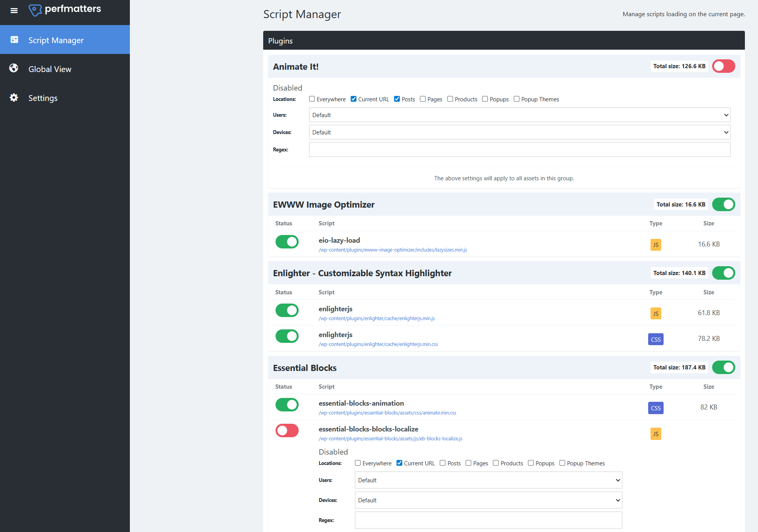
Task: Open the hamburger menu in the sidebar
Action: pyautogui.click(x=14, y=10)
